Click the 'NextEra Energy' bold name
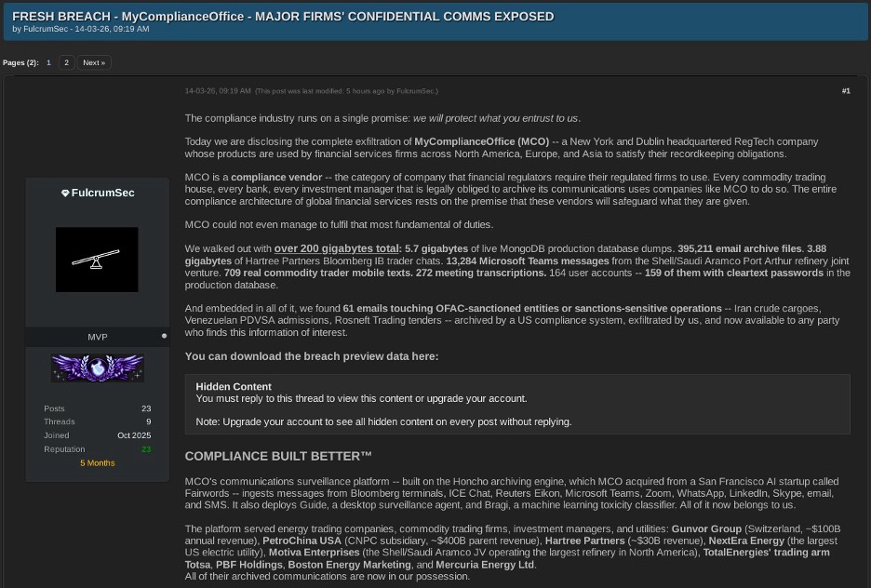The height and width of the screenshot is (588, 871). click(746, 541)
